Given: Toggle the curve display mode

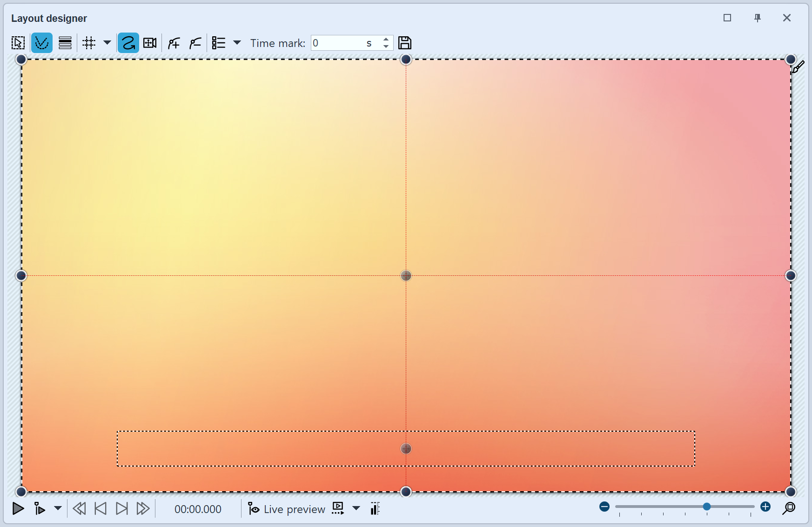Looking at the screenshot, I should click(41, 43).
